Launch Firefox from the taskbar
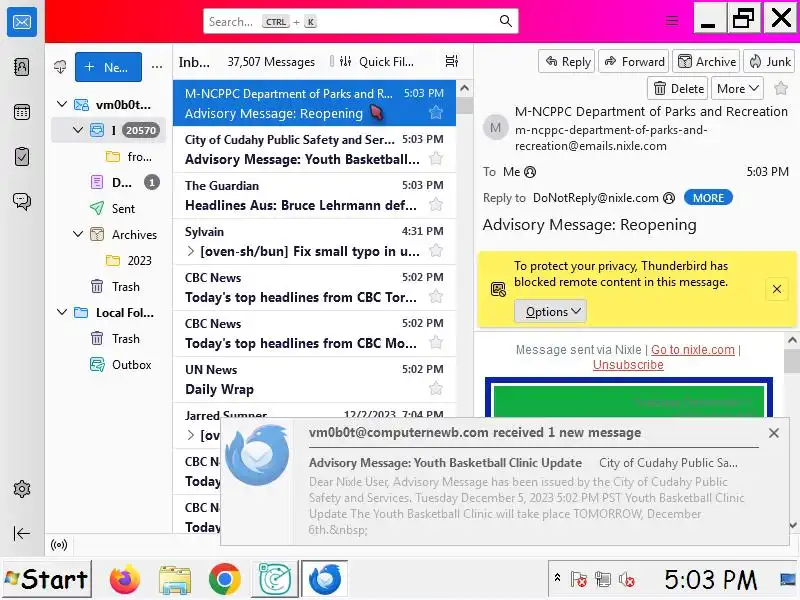 (124, 579)
